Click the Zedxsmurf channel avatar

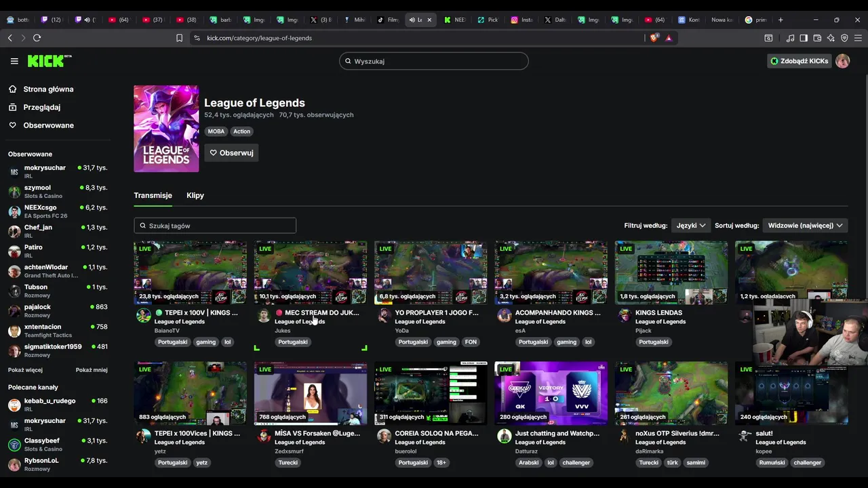click(264, 436)
